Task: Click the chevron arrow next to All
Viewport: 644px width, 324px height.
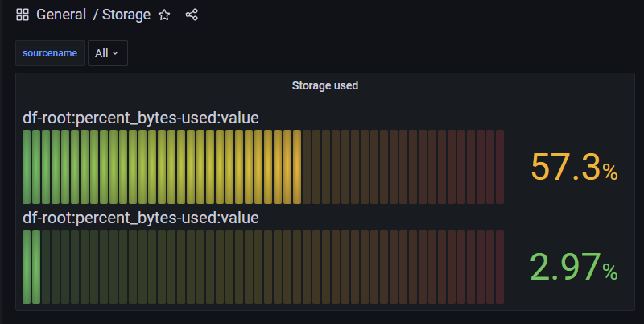Action: (x=115, y=53)
